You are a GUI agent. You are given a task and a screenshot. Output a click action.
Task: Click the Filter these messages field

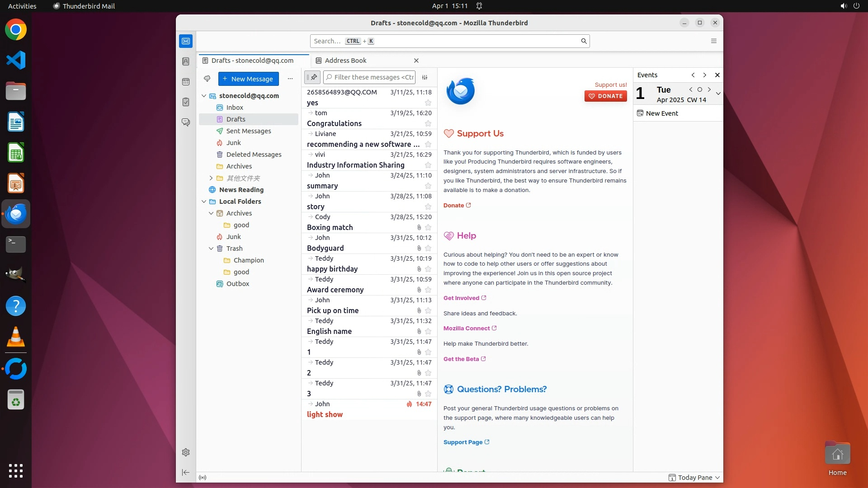coord(373,77)
